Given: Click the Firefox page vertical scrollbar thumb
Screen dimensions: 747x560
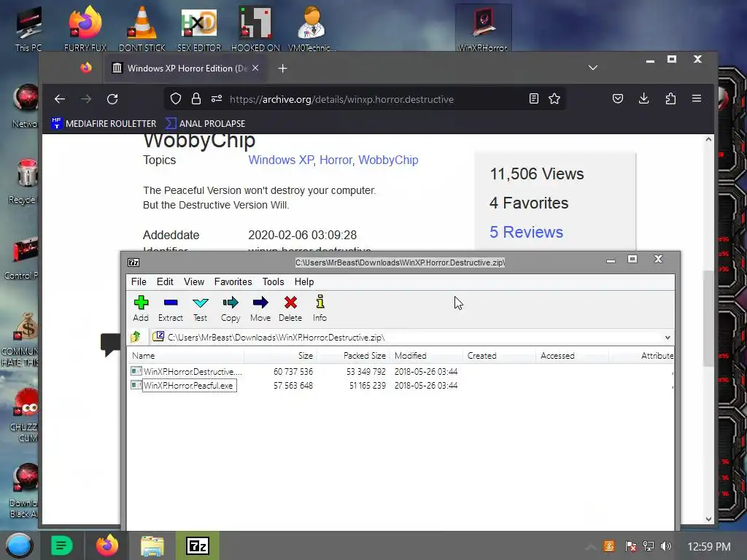Looking at the screenshot, I should (x=708, y=319).
